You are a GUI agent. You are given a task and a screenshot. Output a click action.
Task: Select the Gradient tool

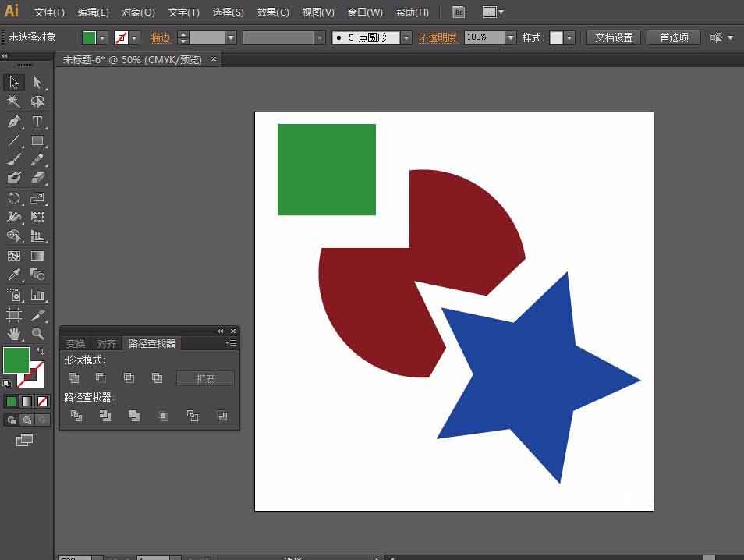37,256
